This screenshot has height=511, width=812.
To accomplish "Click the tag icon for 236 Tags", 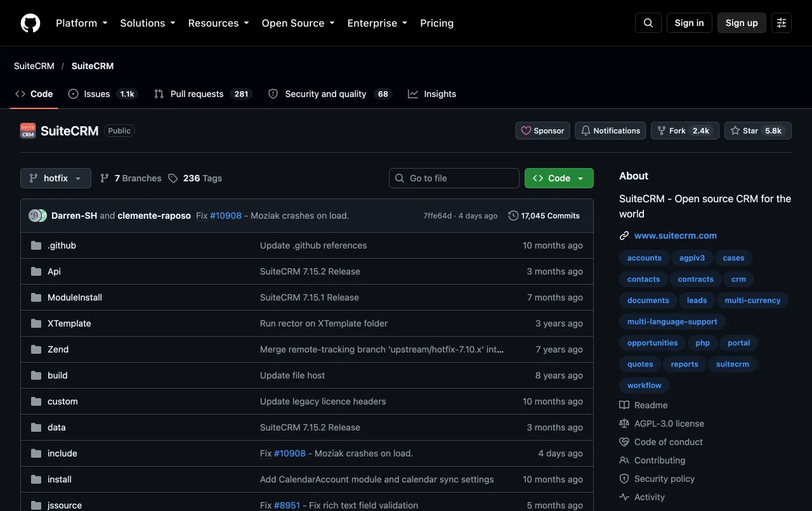I will 173,178.
